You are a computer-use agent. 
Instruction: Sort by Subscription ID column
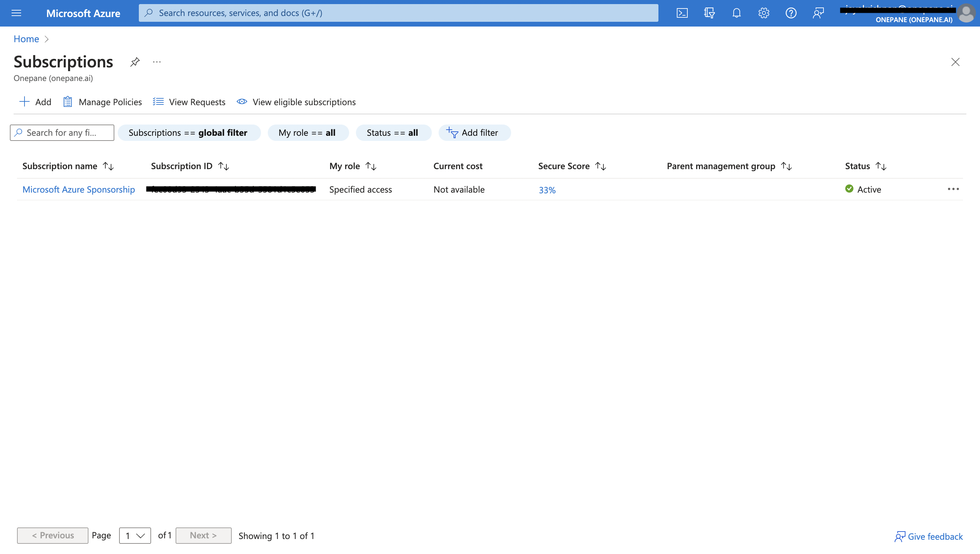click(190, 166)
